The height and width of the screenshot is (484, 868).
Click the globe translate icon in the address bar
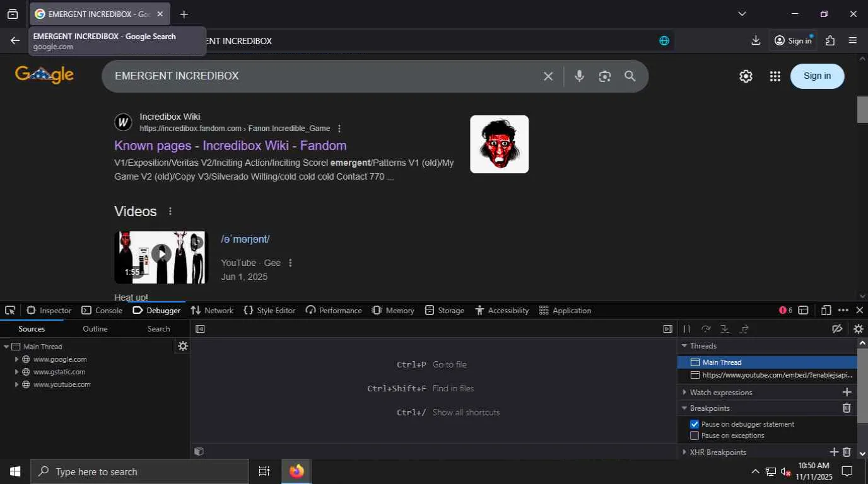(x=664, y=40)
